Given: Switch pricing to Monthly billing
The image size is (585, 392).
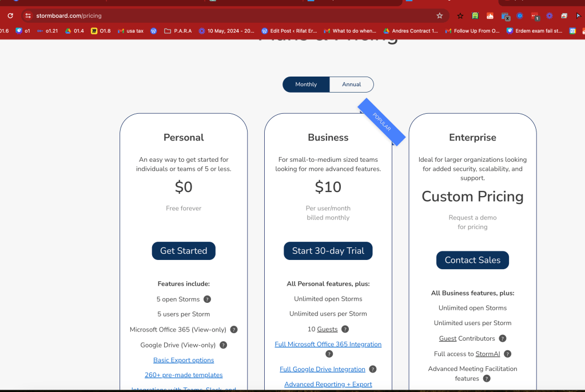Looking at the screenshot, I should (306, 85).
